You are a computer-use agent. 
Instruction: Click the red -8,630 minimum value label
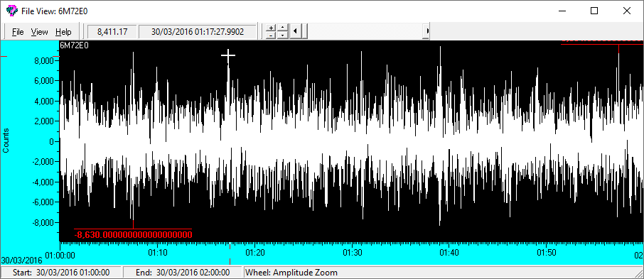[x=133, y=235]
